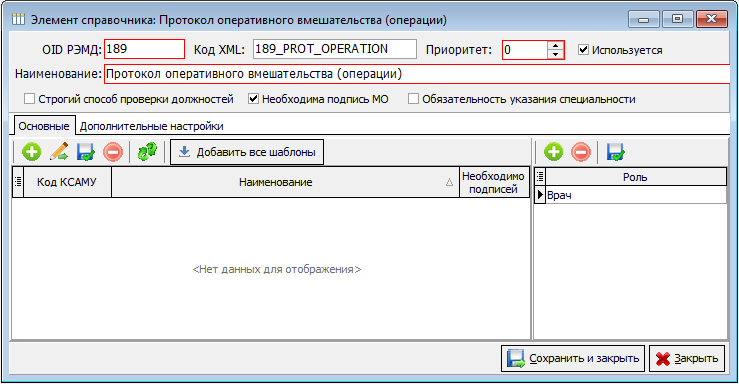Screen dimensions: 739x384
Task: Add a role with green plus above Роль
Action: [x=553, y=152]
